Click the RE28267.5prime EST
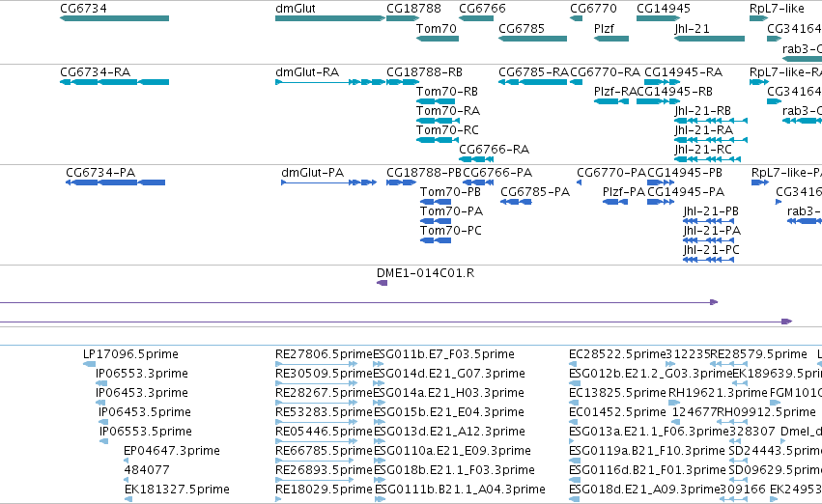 point(316,403)
